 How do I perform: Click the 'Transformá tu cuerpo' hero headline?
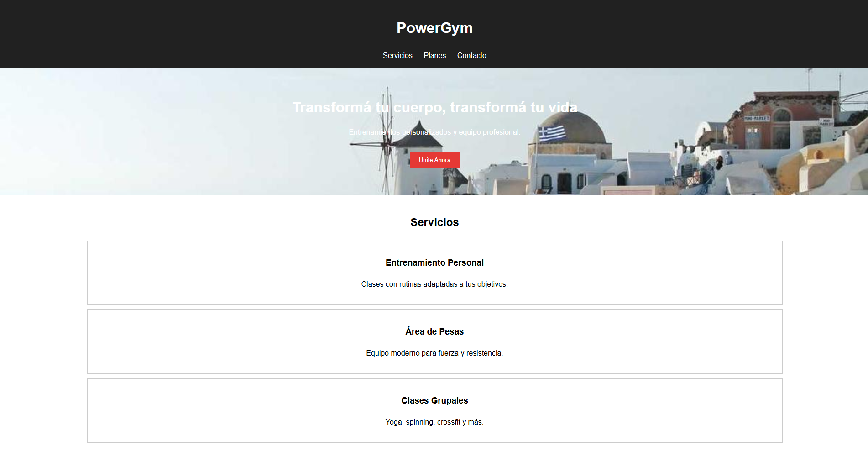coord(434,107)
